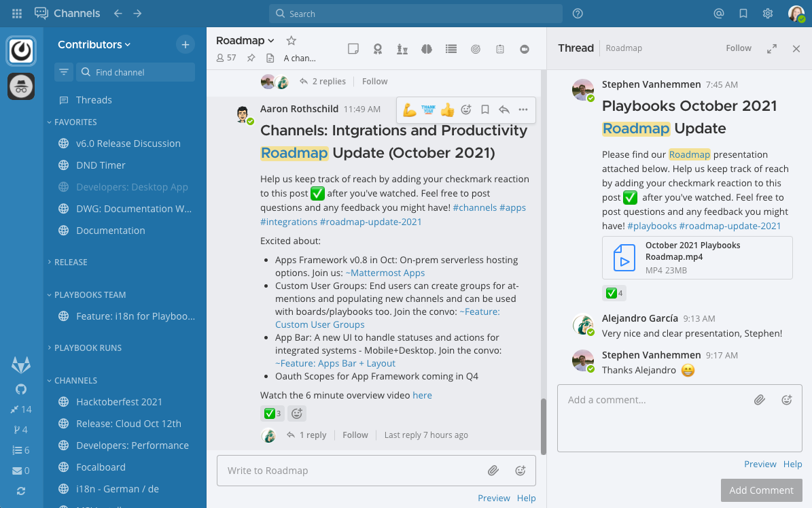Open the recent mentions @ icon

click(718, 13)
